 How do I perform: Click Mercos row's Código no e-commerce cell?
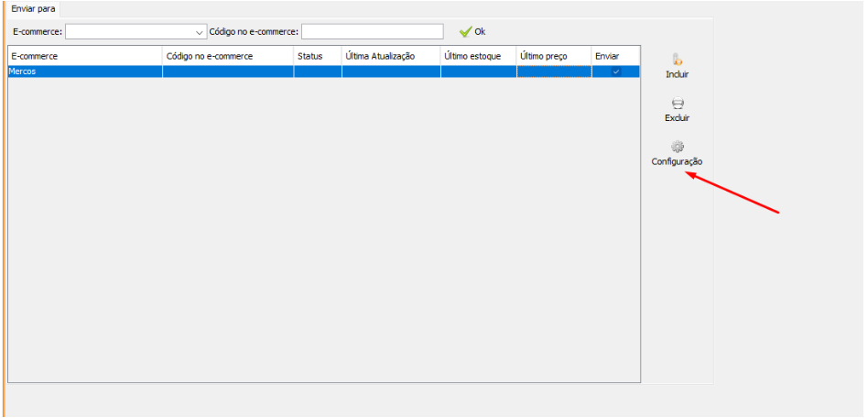[228, 71]
